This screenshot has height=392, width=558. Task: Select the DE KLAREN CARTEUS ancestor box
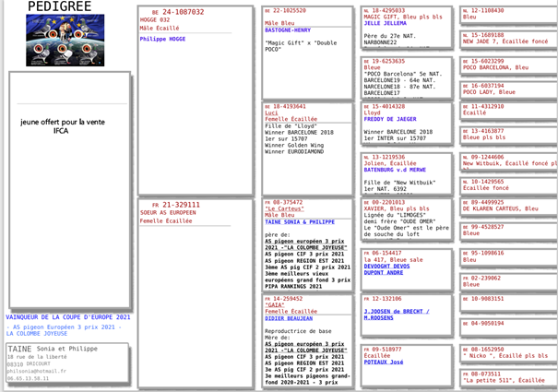point(504,206)
